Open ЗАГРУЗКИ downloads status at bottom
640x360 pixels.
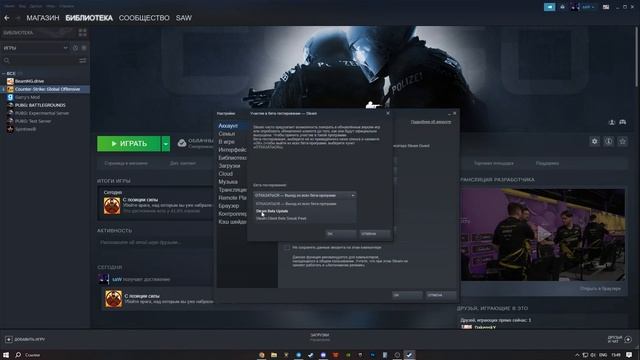click(320, 337)
